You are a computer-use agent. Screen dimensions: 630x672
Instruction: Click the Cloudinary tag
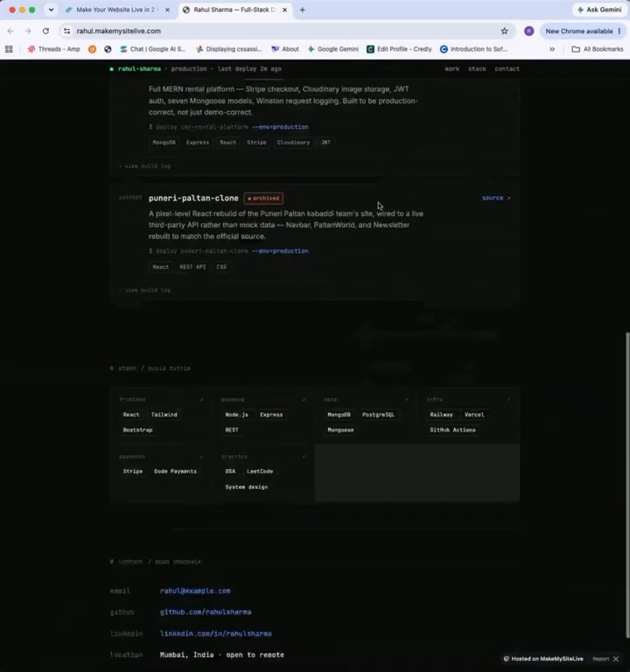point(293,143)
